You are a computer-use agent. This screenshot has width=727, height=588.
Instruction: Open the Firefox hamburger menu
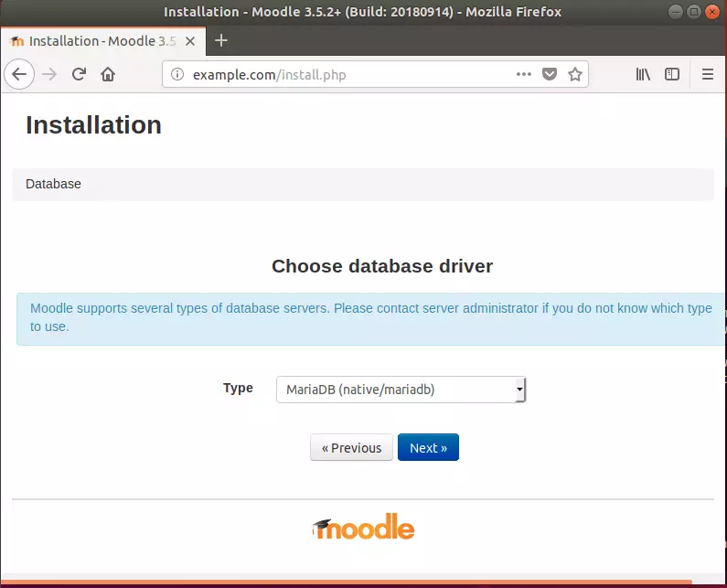pos(708,74)
